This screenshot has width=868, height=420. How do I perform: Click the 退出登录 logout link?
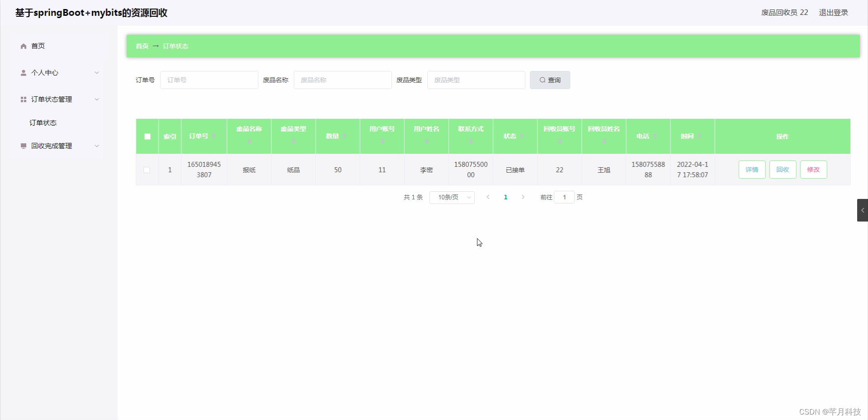(833, 12)
